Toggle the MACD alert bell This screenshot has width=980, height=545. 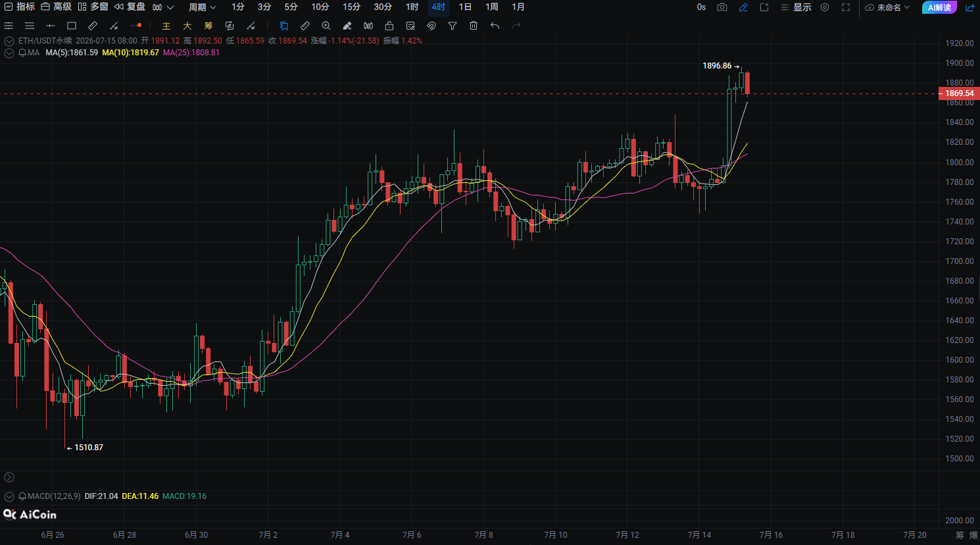tap(22, 496)
